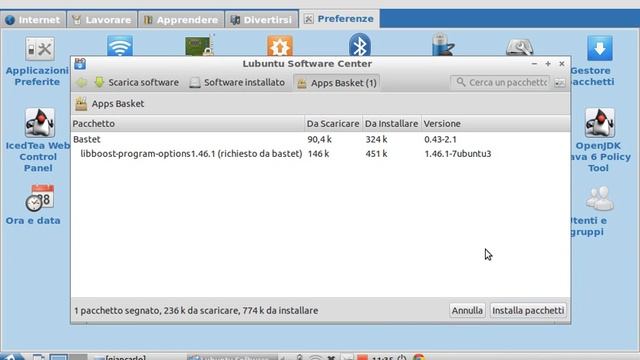The image size is (640, 360).
Task: Open IcedTea Web Control Panel icon
Action: 39,122
